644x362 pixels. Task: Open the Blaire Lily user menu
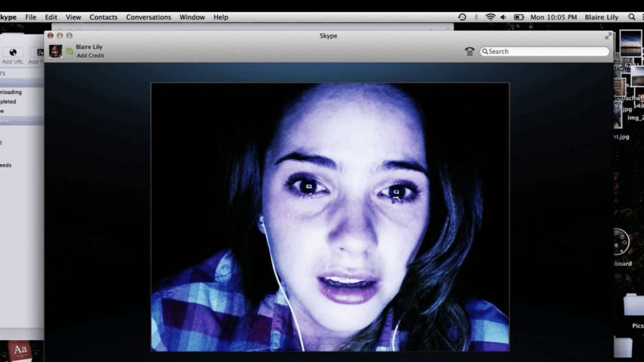[601, 17]
